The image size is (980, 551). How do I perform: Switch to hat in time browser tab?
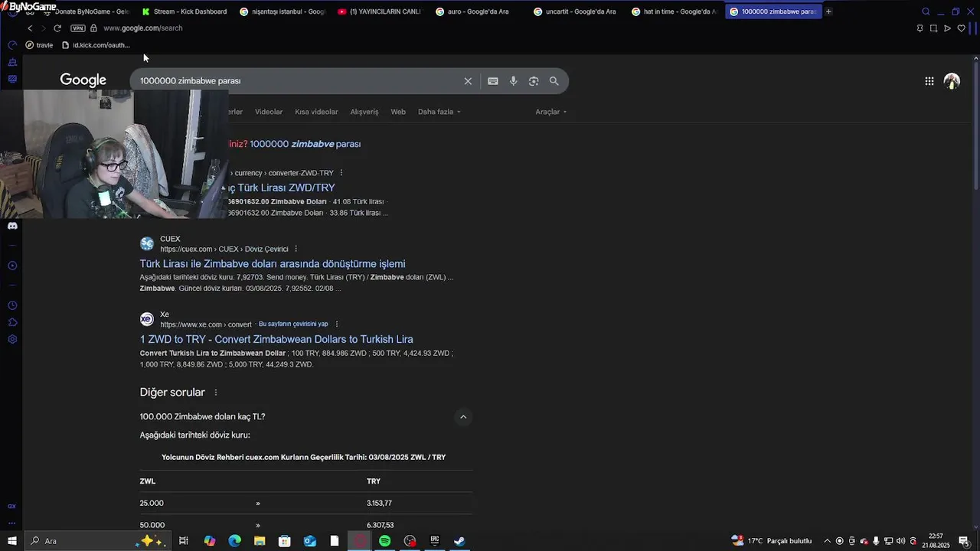[675, 11]
